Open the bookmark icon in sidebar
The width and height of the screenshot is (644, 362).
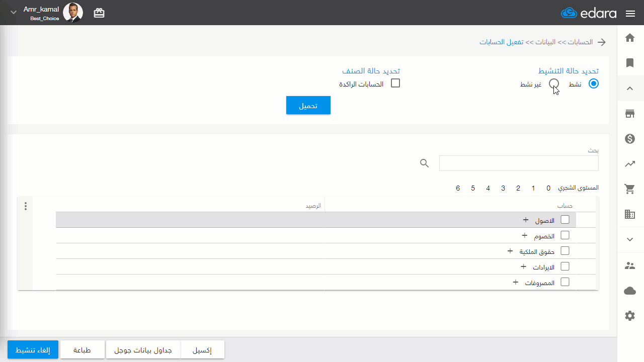coord(629,63)
